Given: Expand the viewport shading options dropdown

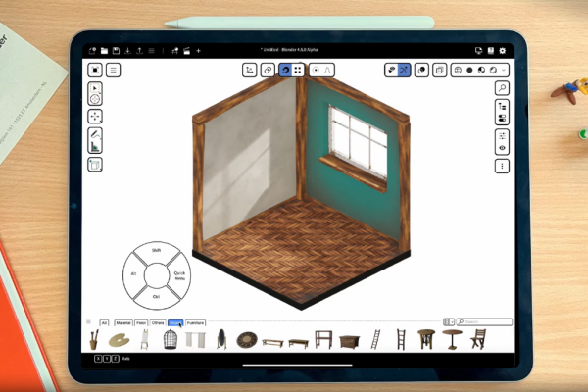Looking at the screenshot, I should click(504, 70).
